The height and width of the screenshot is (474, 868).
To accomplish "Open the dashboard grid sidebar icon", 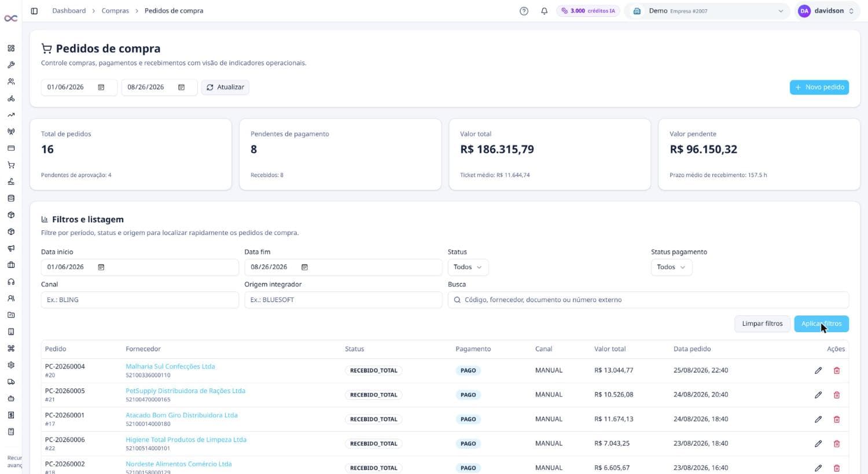I will click(x=11, y=48).
